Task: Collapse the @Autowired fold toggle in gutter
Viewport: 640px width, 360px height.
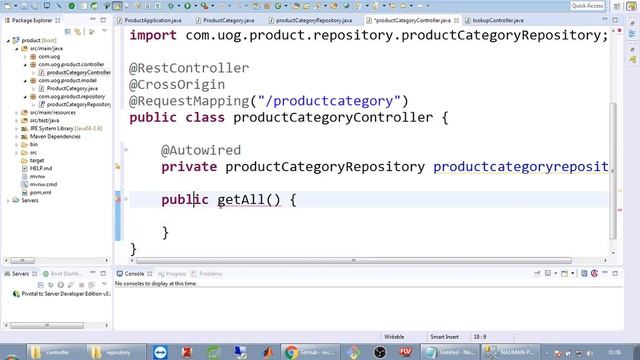Action: 126,150
